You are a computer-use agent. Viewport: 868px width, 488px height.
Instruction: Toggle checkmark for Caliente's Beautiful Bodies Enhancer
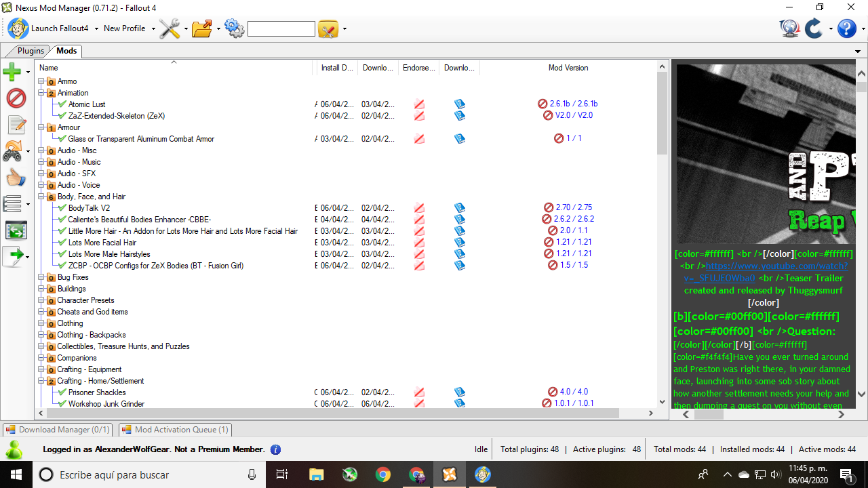pyautogui.click(x=62, y=220)
